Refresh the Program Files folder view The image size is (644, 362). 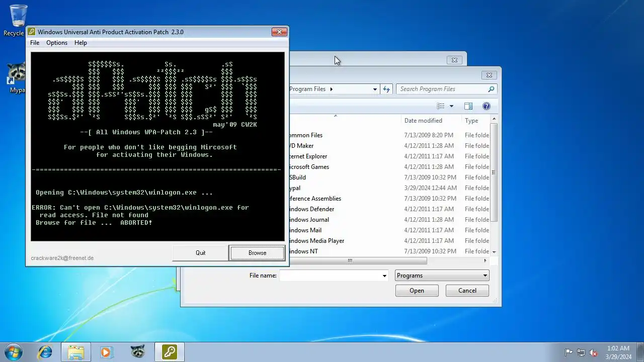(386, 89)
